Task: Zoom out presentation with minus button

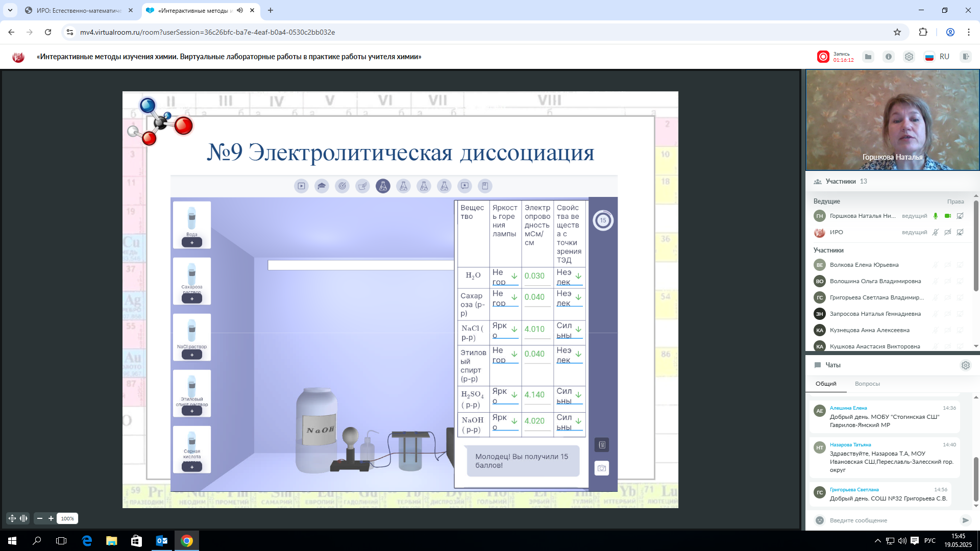Action: (x=40, y=518)
